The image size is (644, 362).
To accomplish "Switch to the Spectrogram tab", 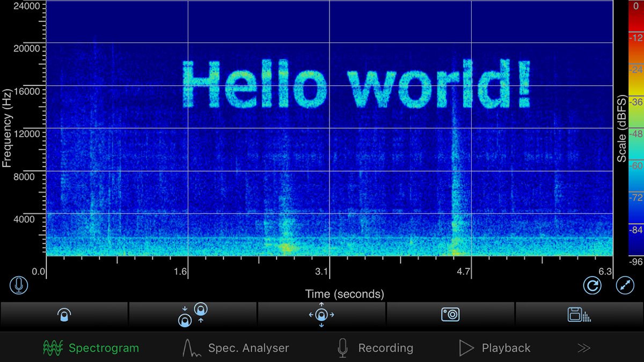I will coord(91,348).
